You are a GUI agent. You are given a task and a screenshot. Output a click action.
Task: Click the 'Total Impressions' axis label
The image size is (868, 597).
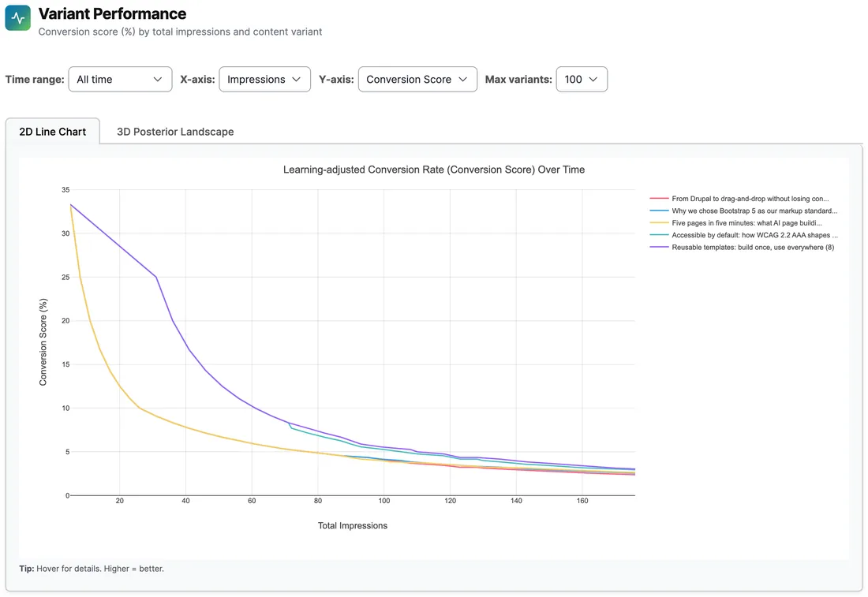point(353,525)
